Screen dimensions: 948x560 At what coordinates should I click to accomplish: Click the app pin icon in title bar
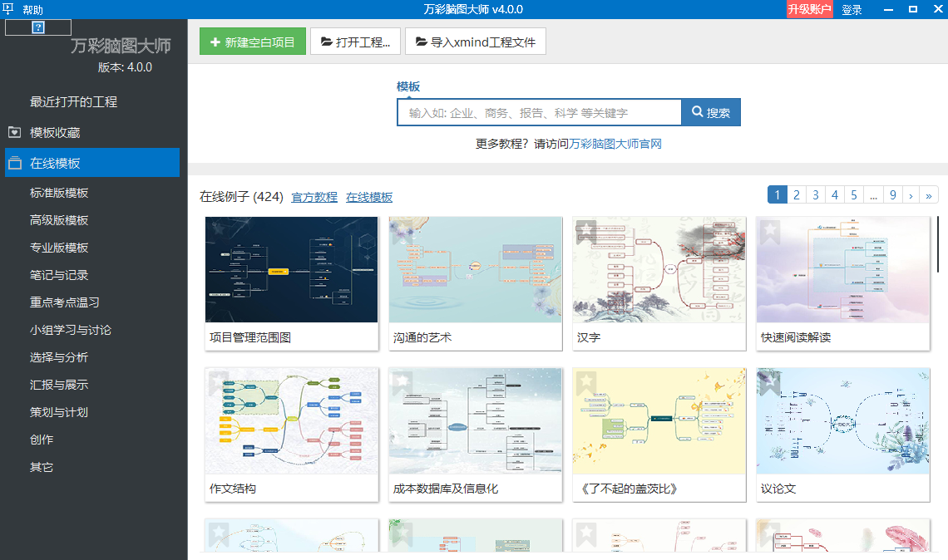point(9,9)
